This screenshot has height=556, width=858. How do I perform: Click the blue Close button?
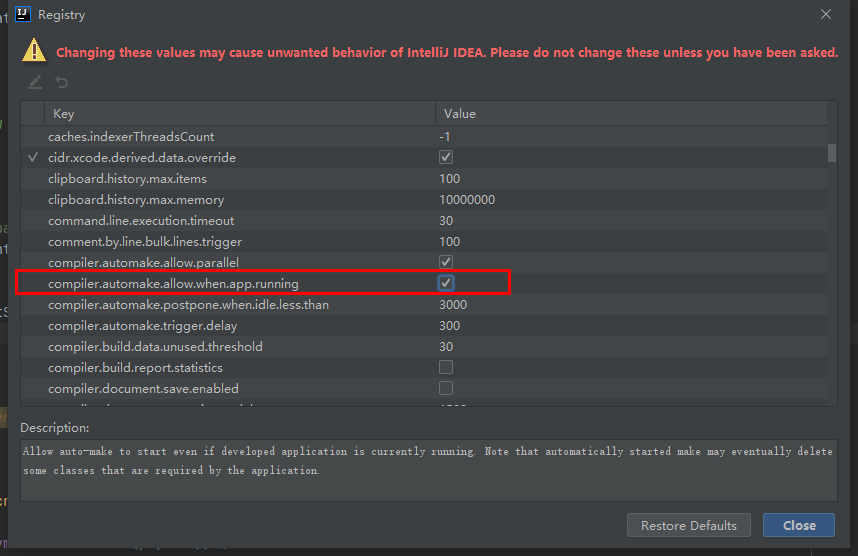(799, 525)
